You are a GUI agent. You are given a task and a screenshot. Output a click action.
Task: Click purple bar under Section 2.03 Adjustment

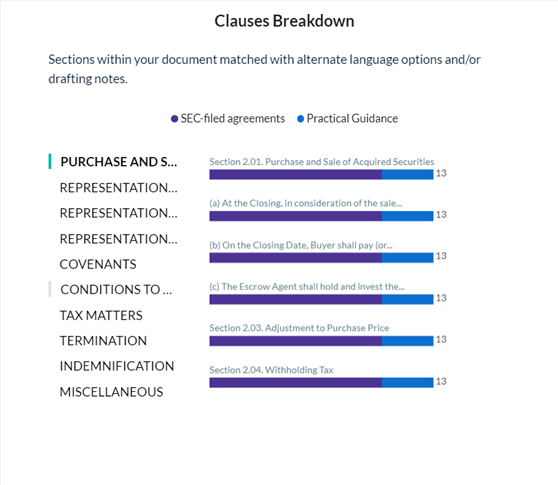(296, 341)
